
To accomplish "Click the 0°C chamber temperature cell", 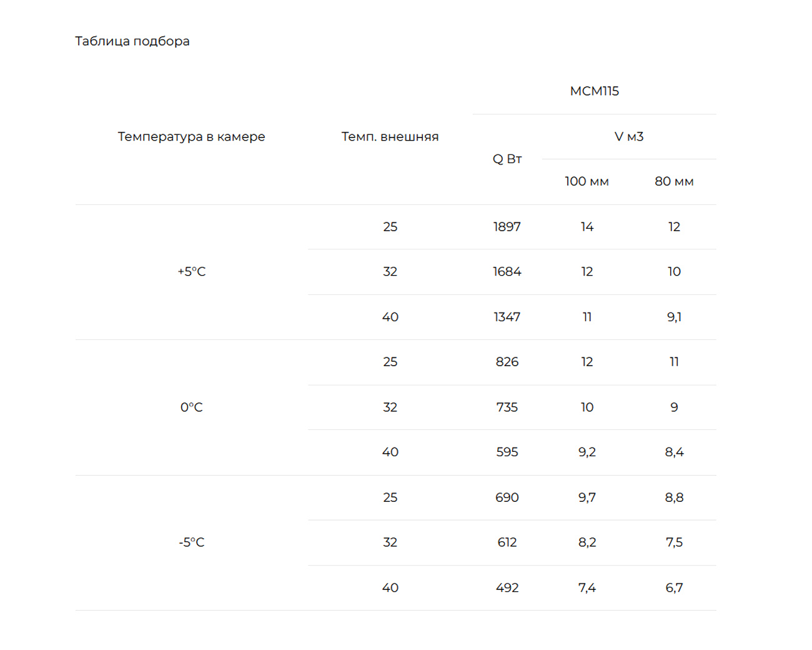I will 191,407.
